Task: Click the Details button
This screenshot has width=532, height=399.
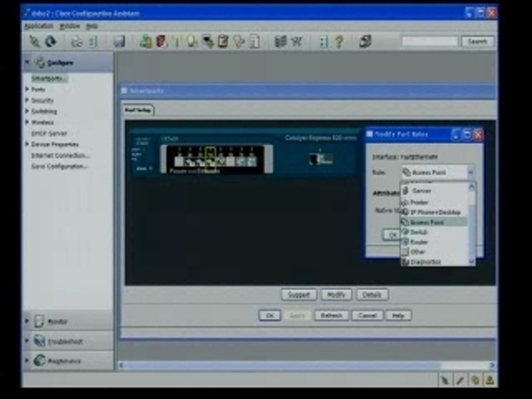Action: [x=372, y=294]
